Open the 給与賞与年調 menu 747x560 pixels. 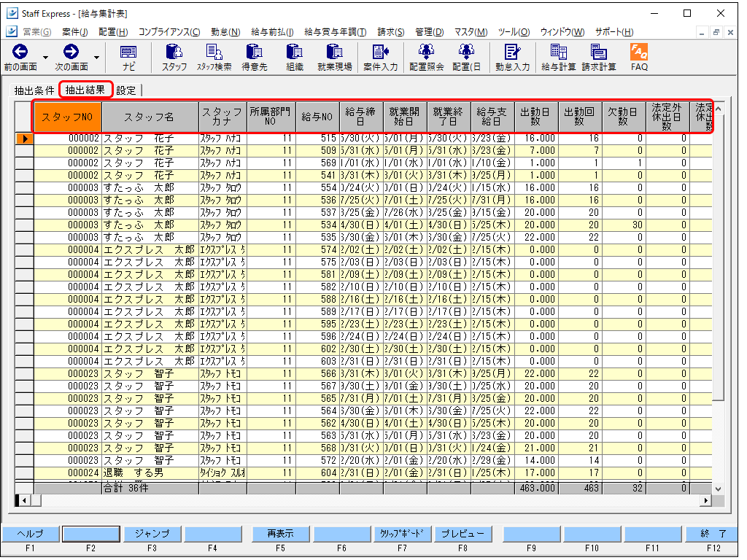pyautogui.click(x=335, y=32)
